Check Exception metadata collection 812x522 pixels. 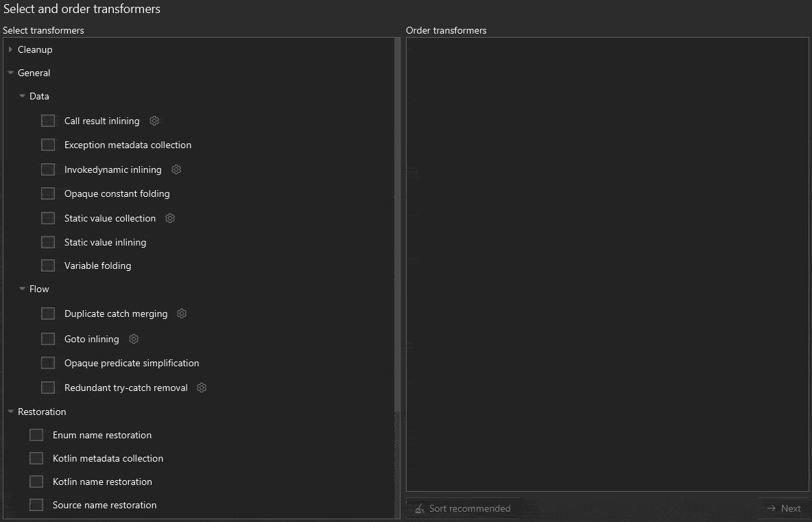[x=48, y=145]
